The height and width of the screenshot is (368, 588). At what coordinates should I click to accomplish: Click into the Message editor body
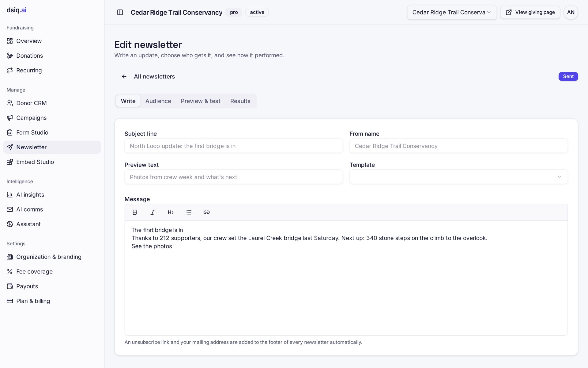point(346,278)
